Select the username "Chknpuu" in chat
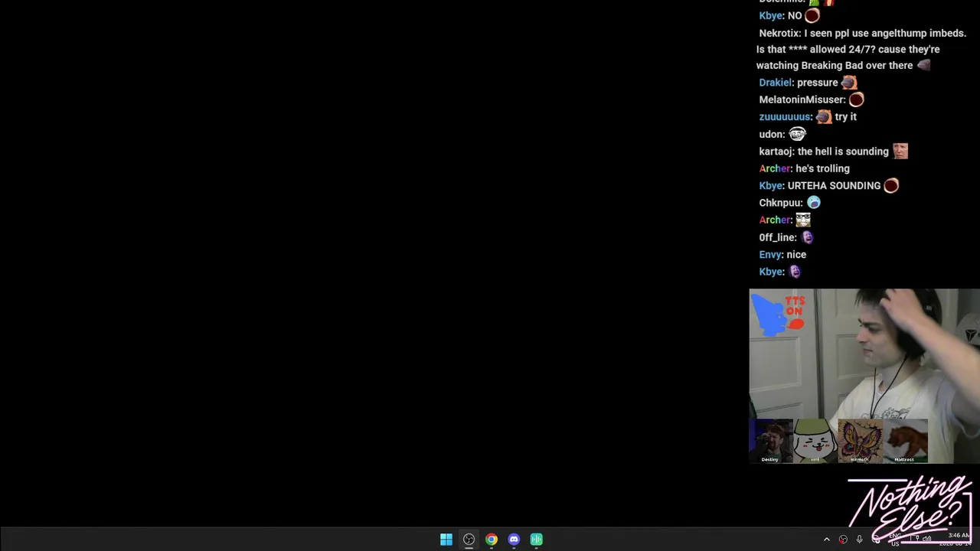Viewport: 980px width, 551px height. tap(780, 203)
